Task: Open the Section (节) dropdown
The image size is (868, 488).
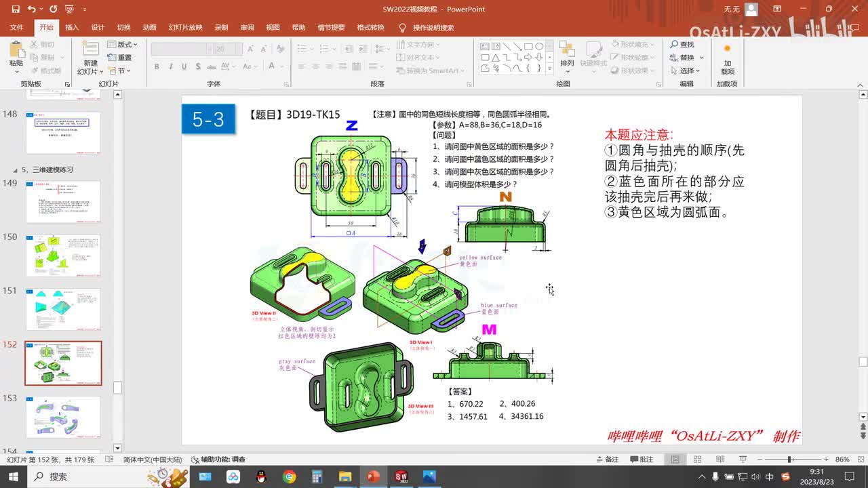Action: 119,70
